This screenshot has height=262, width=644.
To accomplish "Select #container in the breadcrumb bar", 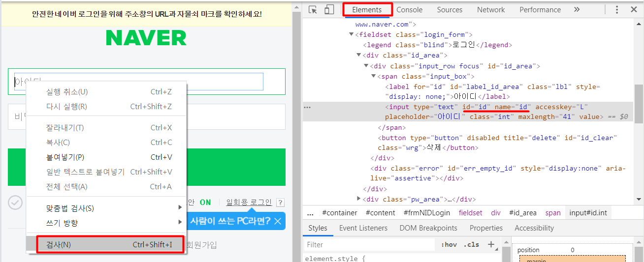I will click(340, 213).
